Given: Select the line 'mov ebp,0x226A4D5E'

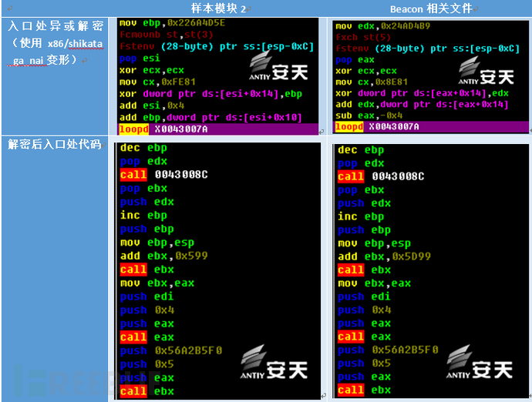Looking at the screenshot, I should 172,23.
